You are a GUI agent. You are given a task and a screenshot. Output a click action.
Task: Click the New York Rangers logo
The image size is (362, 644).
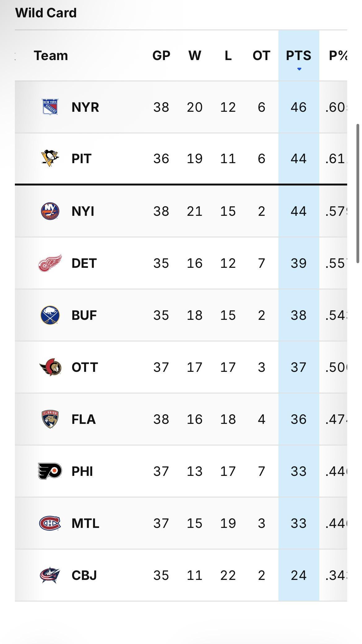[x=50, y=107]
